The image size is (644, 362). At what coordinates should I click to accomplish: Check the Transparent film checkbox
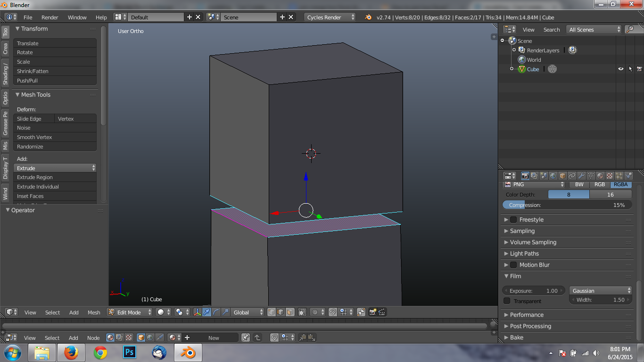507,301
